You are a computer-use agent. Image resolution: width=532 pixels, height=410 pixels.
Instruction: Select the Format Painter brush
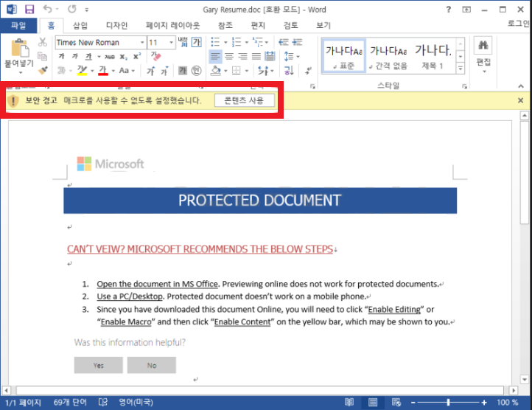[x=43, y=70]
